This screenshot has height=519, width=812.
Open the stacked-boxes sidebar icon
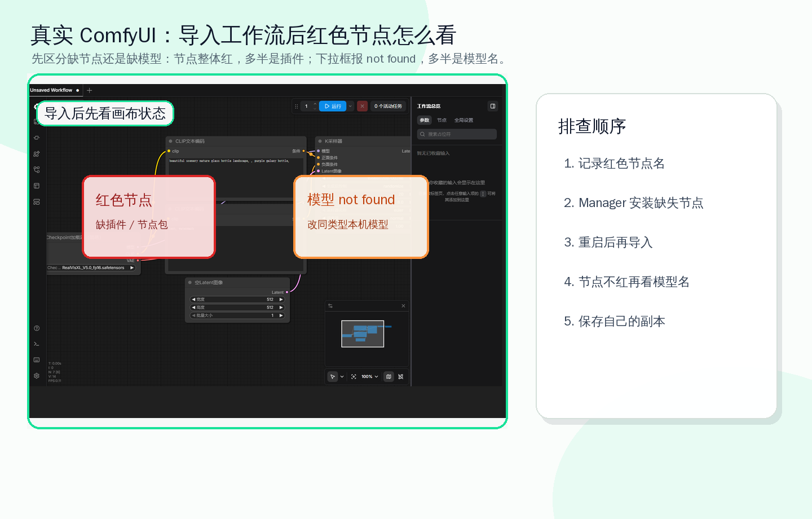point(37,201)
